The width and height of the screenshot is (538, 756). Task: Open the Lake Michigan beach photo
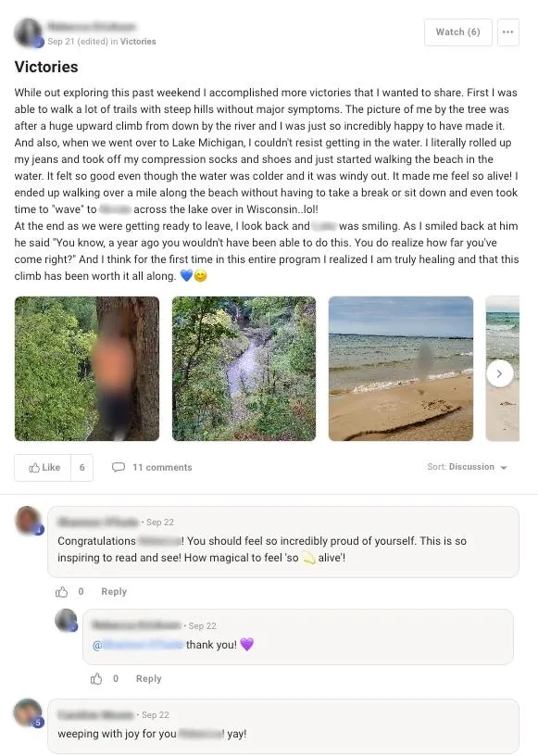click(x=401, y=369)
